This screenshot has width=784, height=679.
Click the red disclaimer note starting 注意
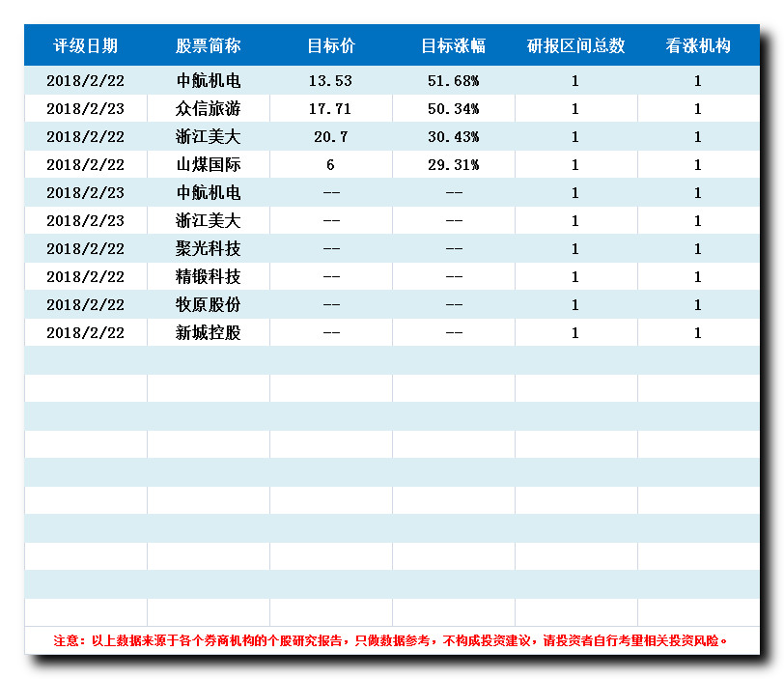391,640
